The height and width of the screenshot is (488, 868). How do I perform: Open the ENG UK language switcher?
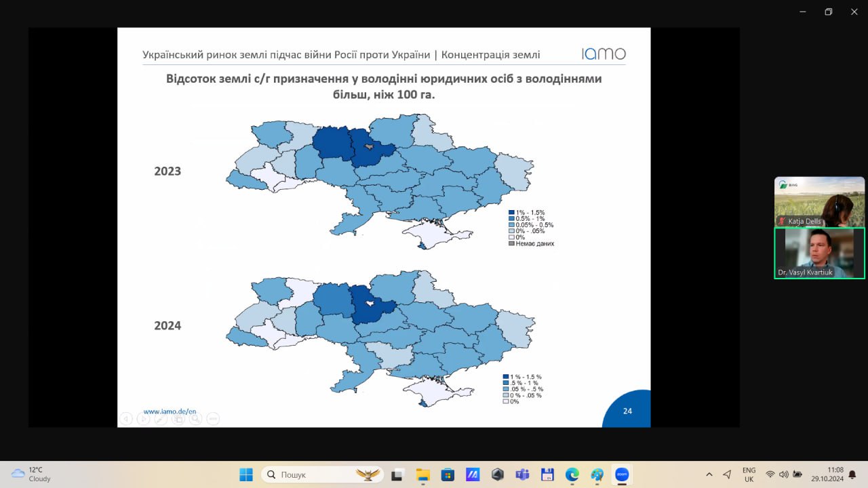[x=749, y=474]
